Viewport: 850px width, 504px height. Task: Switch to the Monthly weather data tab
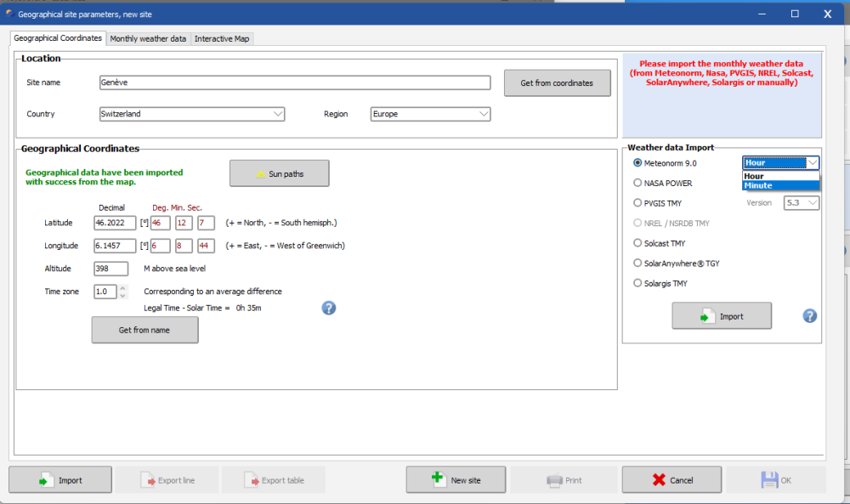coord(148,38)
